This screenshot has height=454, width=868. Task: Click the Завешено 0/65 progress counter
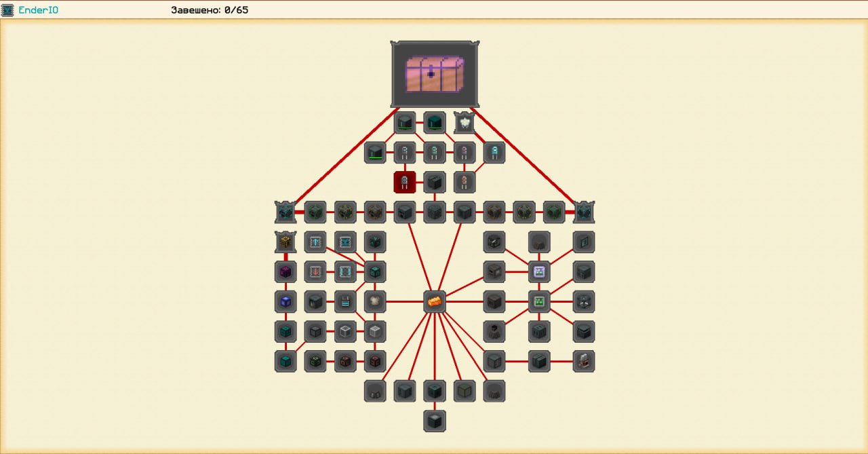[209, 10]
